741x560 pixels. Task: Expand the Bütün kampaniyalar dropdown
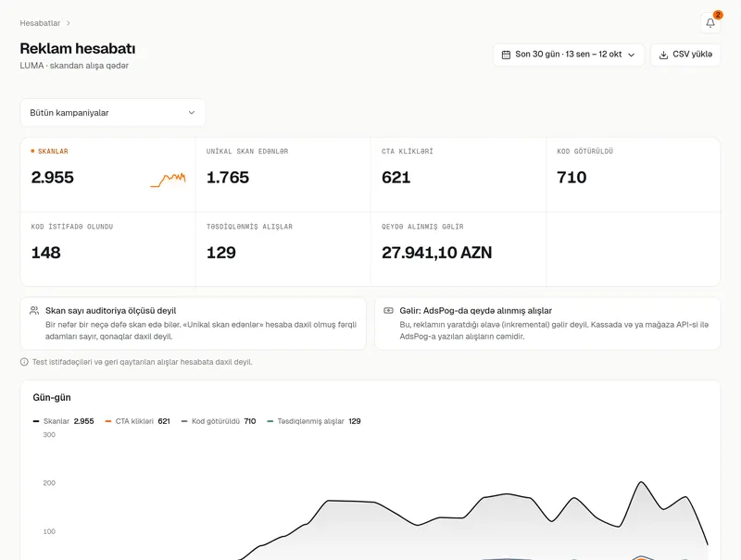coord(112,112)
